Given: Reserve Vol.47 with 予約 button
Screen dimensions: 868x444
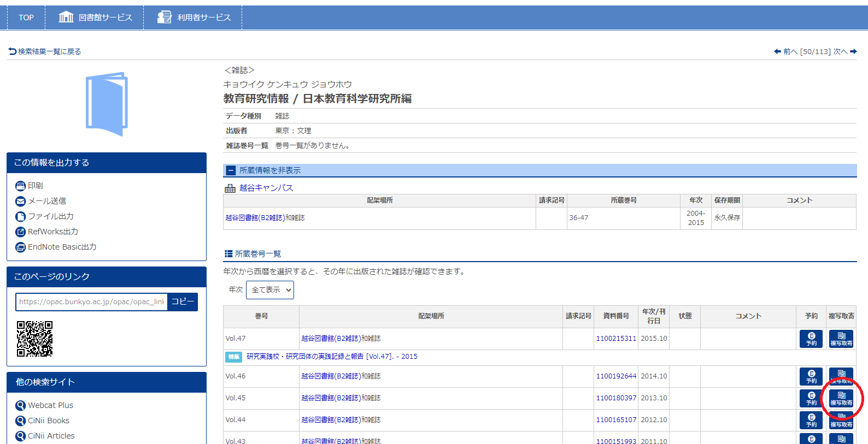Looking at the screenshot, I should tap(811, 339).
